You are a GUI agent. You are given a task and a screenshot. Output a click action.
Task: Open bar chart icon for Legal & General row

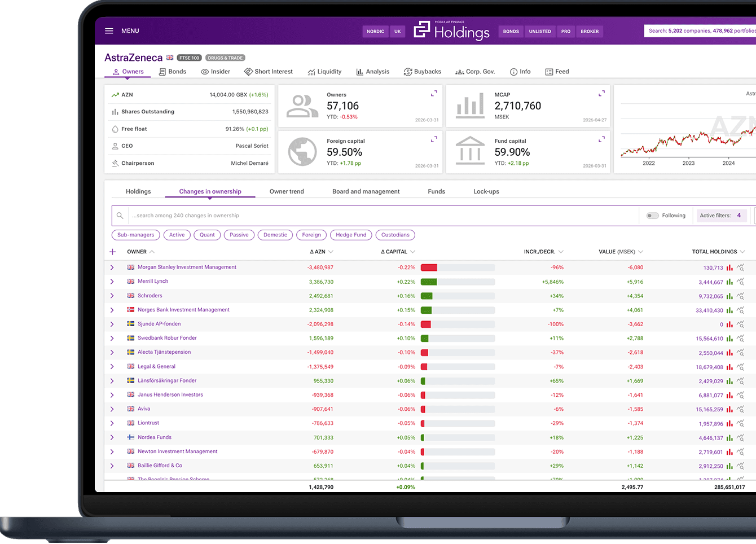pyautogui.click(x=729, y=367)
